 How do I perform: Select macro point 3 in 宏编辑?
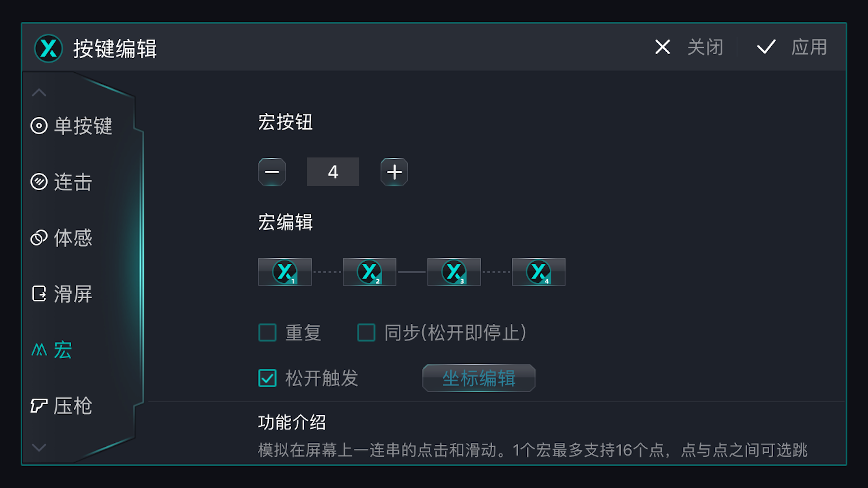click(454, 272)
